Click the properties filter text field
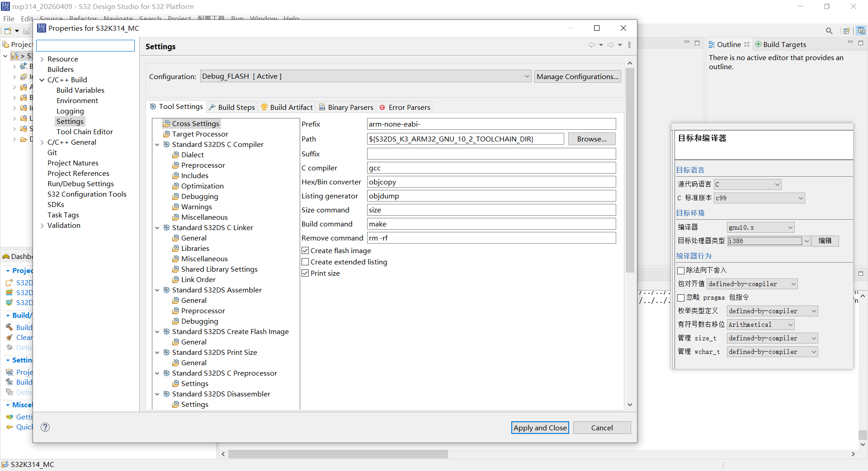The width and height of the screenshot is (868, 471). [x=85, y=46]
